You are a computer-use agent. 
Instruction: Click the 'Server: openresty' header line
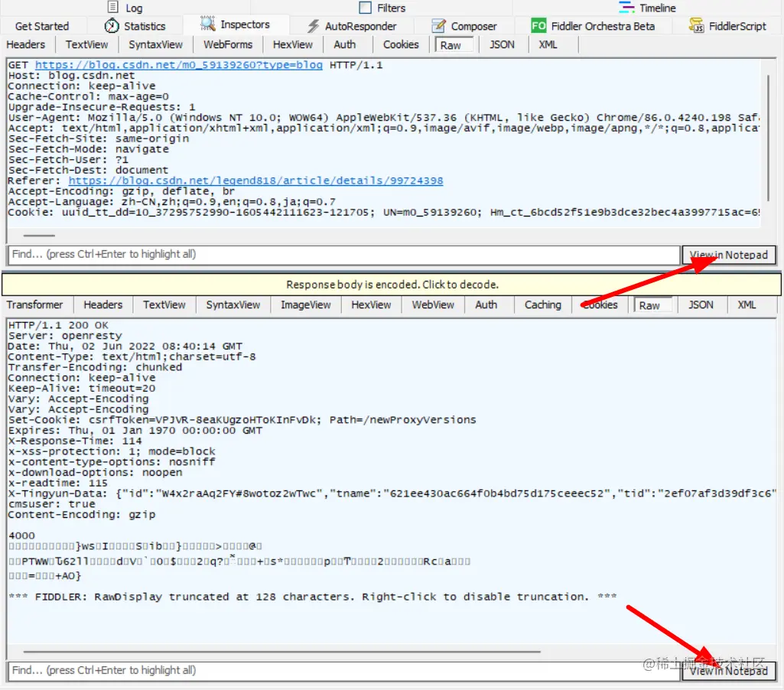tap(65, 336)
